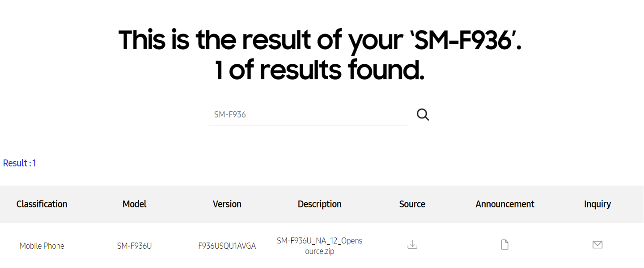Screen dimensions: 644x268
Task: Click the Classification column header
Action: pyautogui.click(x=42, y=204)
